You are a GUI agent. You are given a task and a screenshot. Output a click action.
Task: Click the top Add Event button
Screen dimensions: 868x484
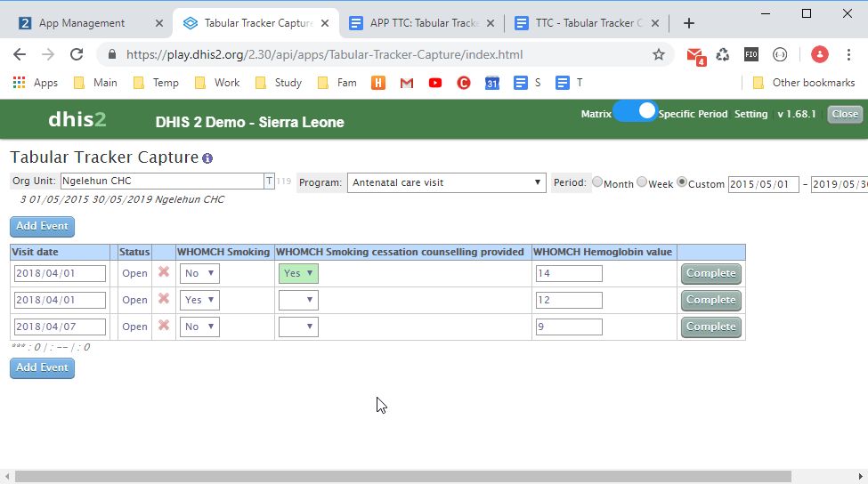pos(42,226)
